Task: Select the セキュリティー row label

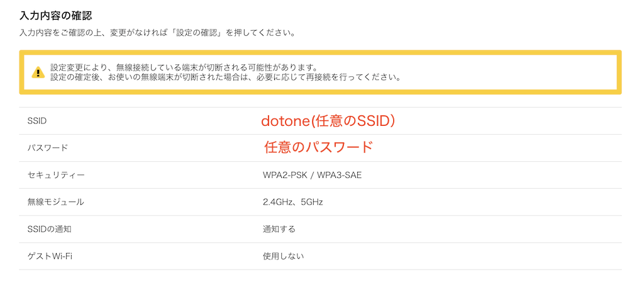Action: pos(55,174)
